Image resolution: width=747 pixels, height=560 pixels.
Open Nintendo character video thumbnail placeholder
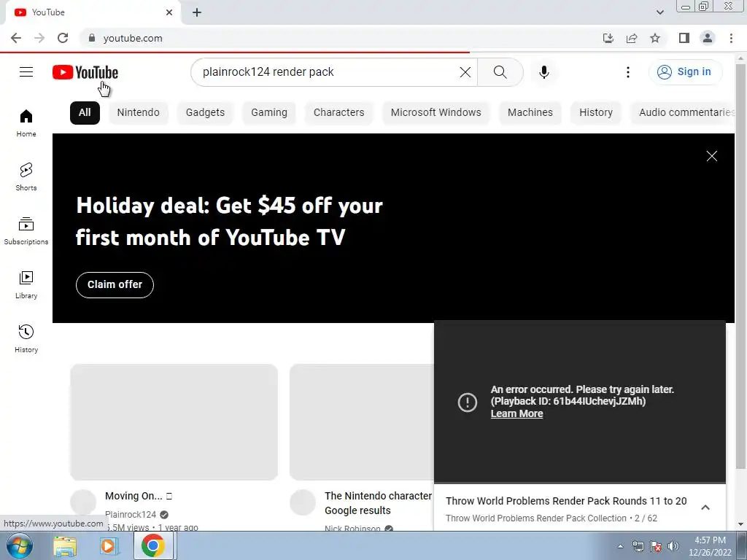362,422
